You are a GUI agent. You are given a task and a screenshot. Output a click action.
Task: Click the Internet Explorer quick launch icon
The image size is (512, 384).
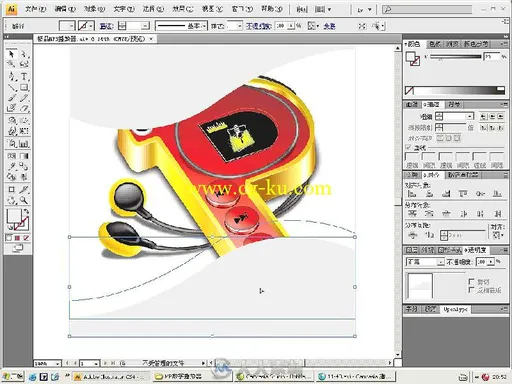pyautogui.click(x=33, y=377)
